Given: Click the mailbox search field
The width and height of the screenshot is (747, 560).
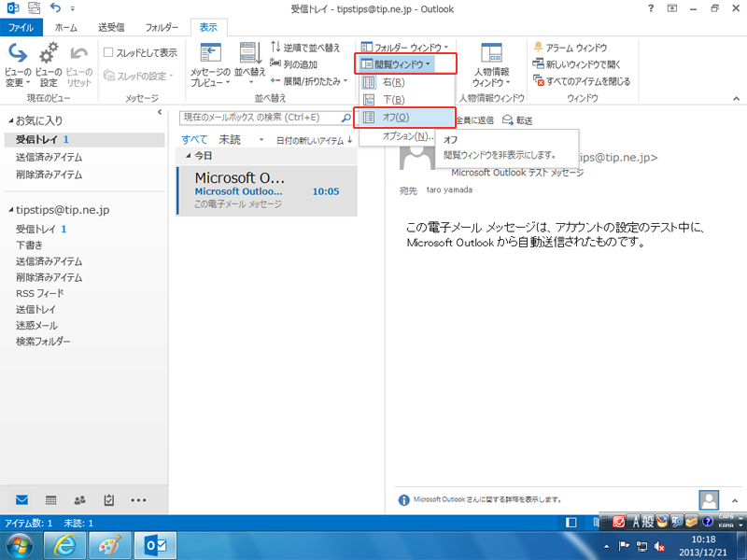Looking at the screenshot, I should pyautogui.click(x=261, y=118).
